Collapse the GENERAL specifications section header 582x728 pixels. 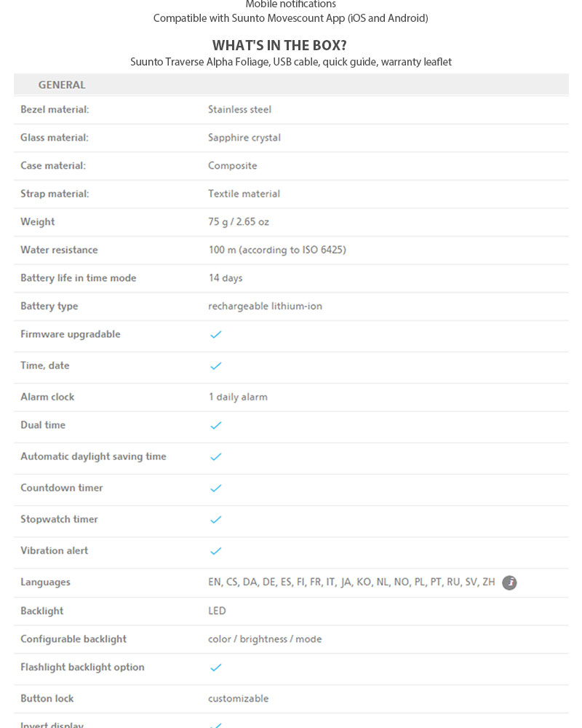pyautogui.click(x=62, y=85)
